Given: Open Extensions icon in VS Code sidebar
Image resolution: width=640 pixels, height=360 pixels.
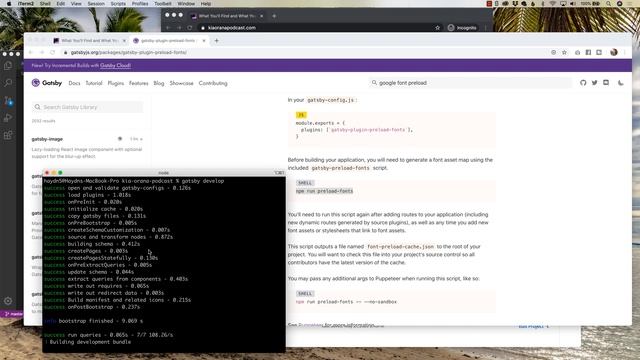Looking at the screenshot, I should pos(8,135).
